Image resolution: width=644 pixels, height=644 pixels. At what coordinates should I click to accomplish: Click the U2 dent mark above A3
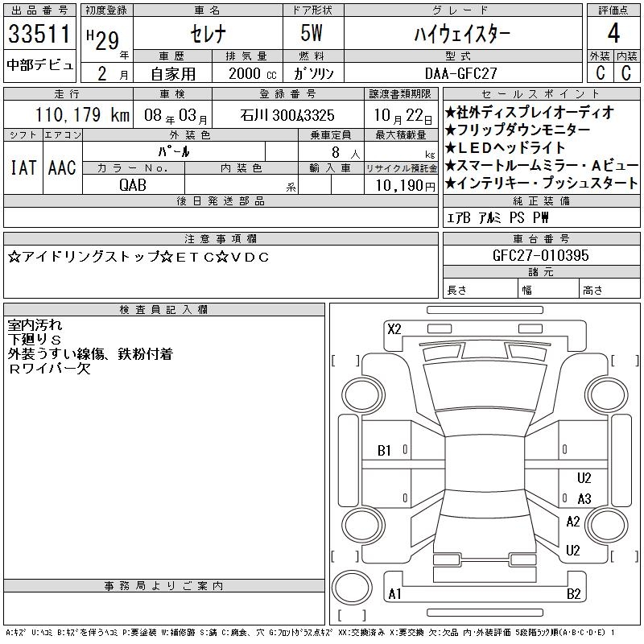[x=584, y=477]
